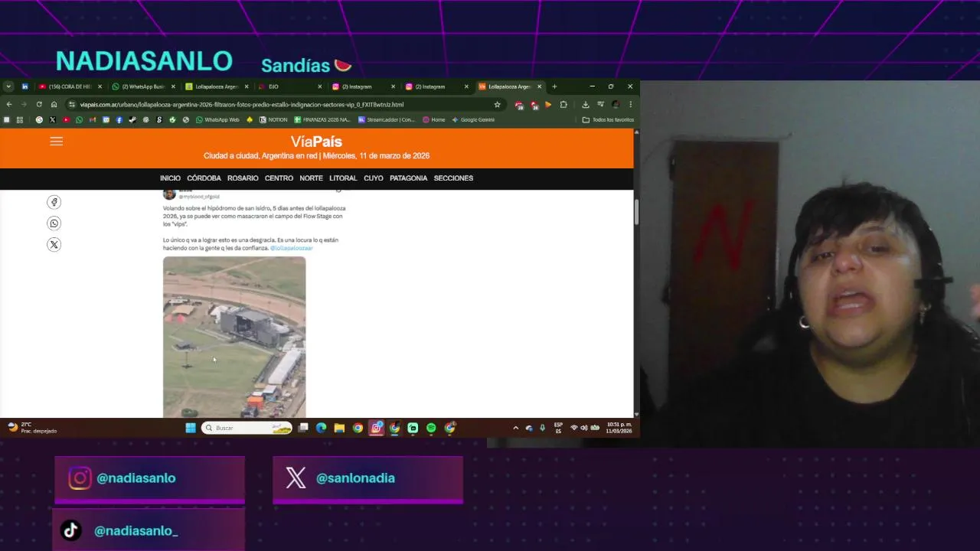Open the embedded aerial Lollapalooza photo
The height and width of the screenshot is (551, 980).
234,337
